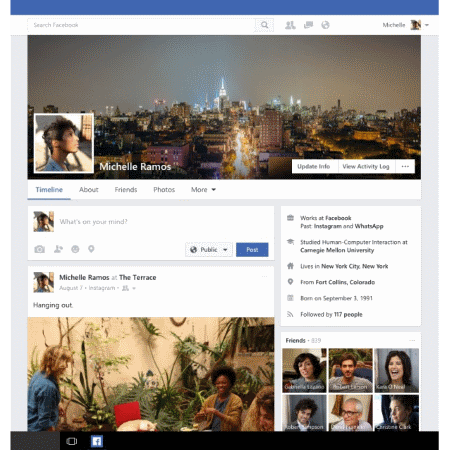Select the Timeline tab
Viewport: 450px width, 450px height.
[49, 190]
